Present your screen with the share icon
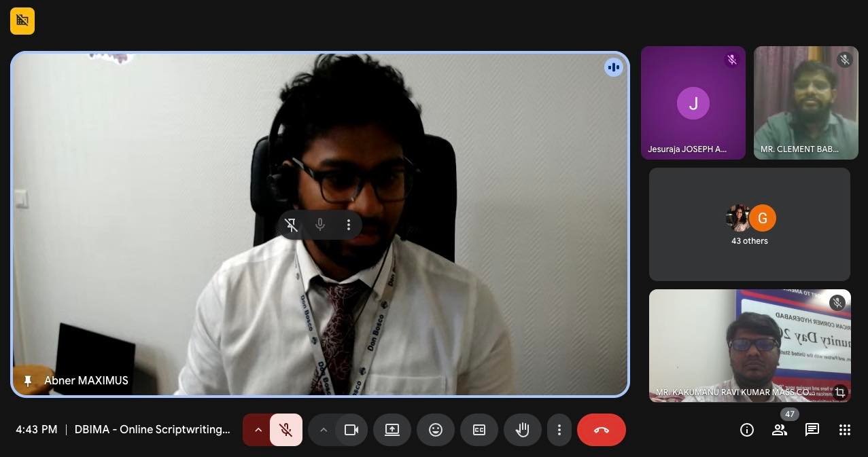Viewport: 868px width, 457px height. click(392, 430)
